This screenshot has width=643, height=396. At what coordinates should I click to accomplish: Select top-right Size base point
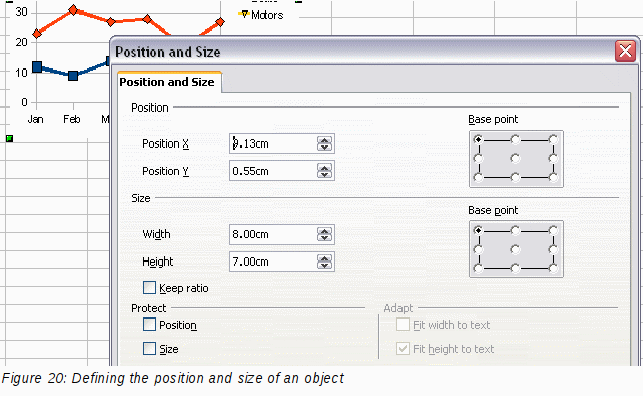[x=553, y=230]
